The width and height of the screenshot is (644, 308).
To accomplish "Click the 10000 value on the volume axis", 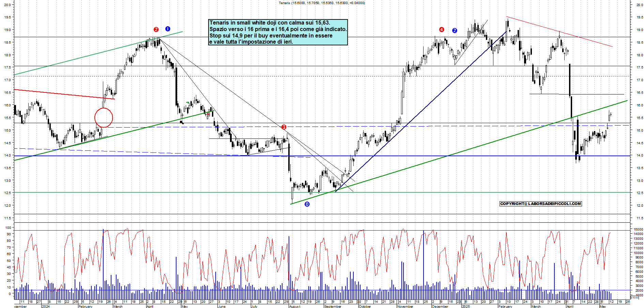I will (x=638, y=253).
